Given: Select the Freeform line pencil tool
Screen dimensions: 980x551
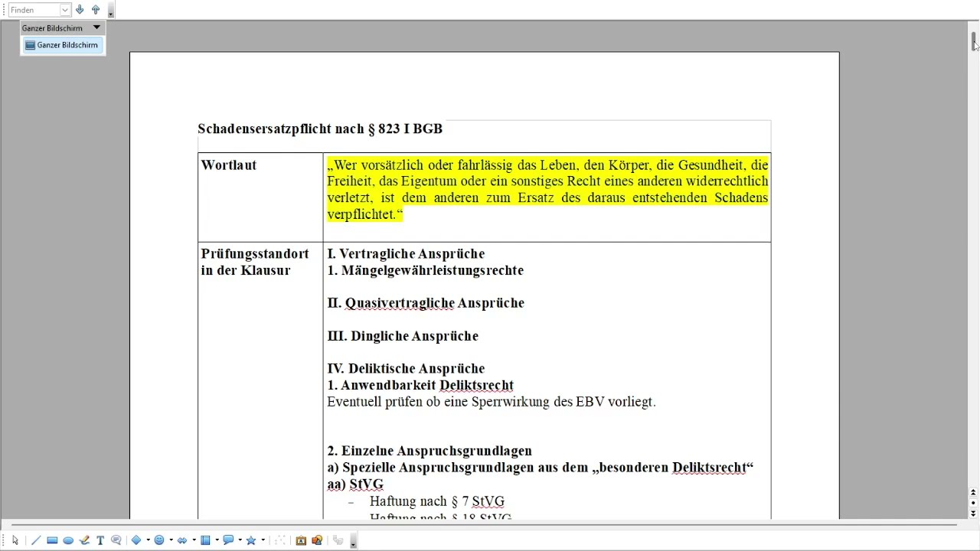Looking at the screenshot, I should coord(84,540).
